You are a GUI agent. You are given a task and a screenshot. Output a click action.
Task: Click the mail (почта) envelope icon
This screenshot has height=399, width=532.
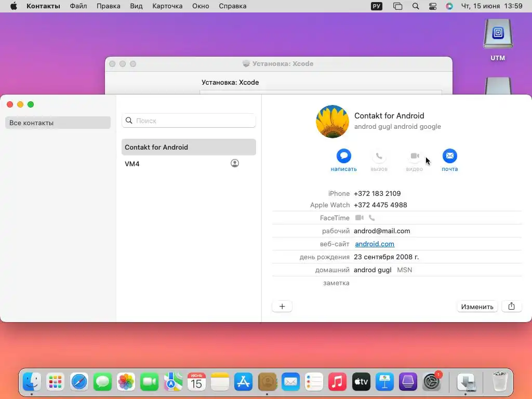pos(449,156)
